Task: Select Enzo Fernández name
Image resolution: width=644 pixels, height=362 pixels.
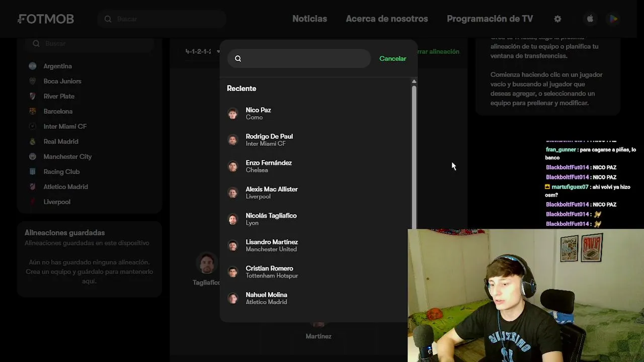Action: [x=269, y=163]
